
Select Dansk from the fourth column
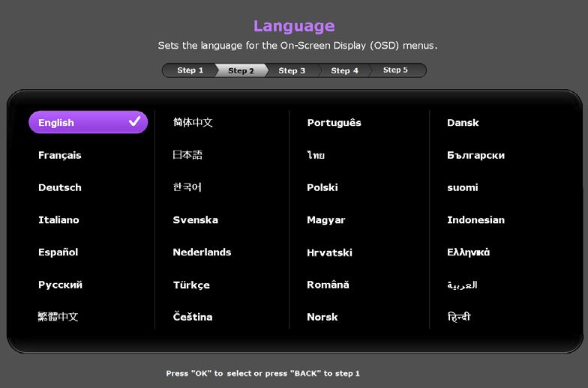(463, 123)
